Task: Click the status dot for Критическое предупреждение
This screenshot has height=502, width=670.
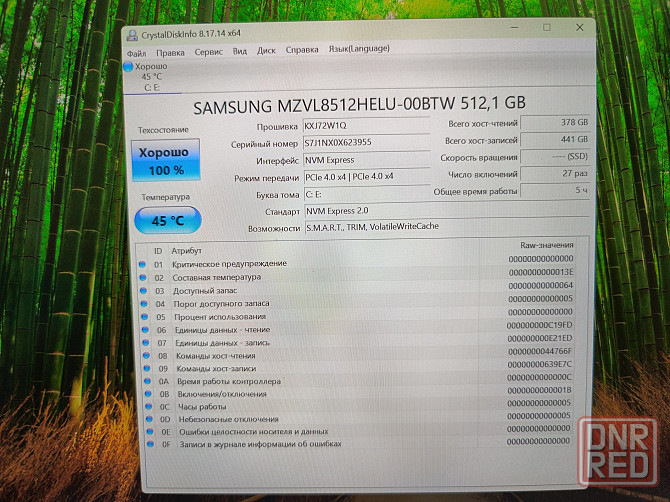Action: pyautogui.click(x=142, y=264)
